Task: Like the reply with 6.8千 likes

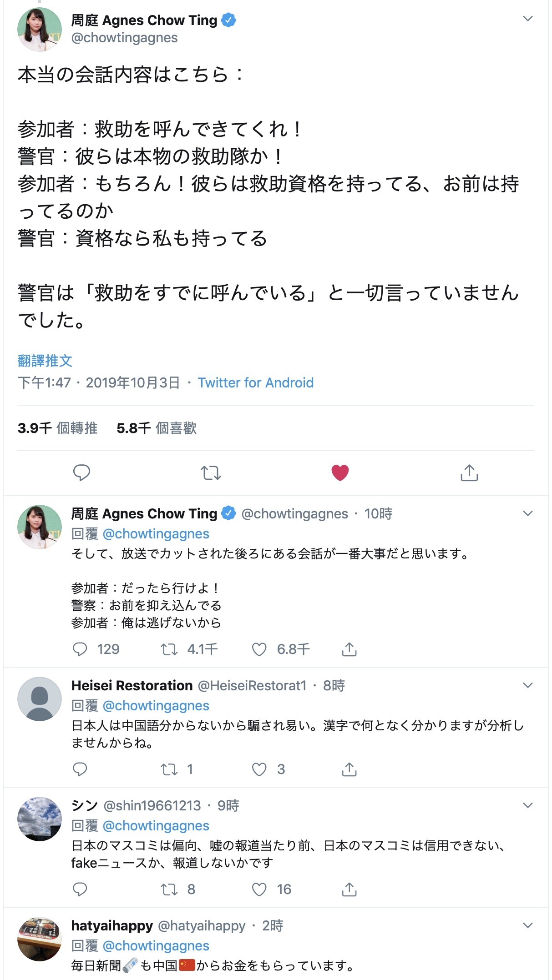Action: point(259,649)
